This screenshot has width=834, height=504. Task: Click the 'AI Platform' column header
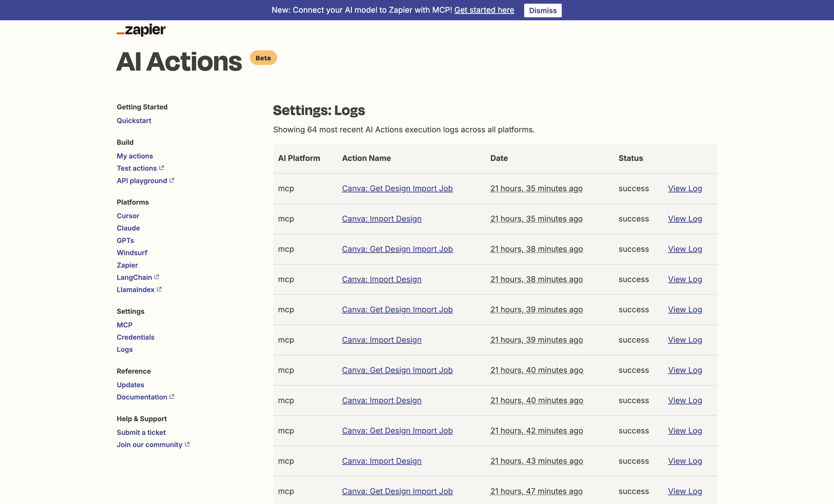[x=299, y=158]
